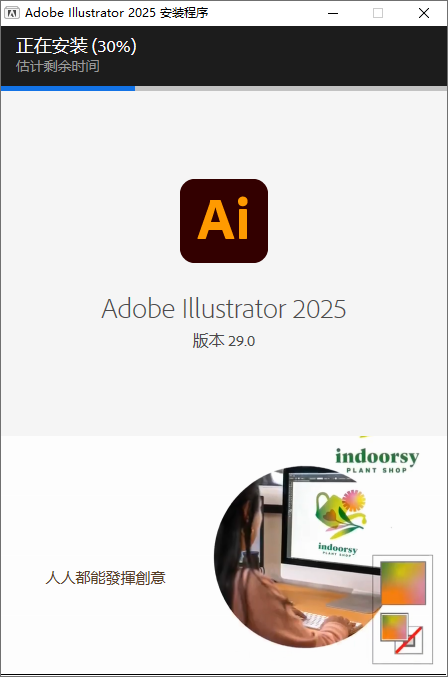Close the Illustrator 2025 installer

[424, 13]
